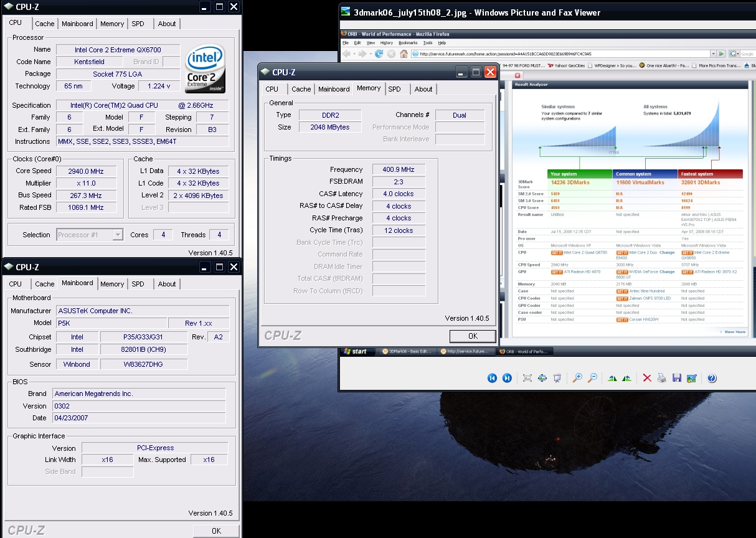Zoom in with the plus magnifier icon
Image resolution: width=756 pixels, height=538 pixels.
(578, 378)
